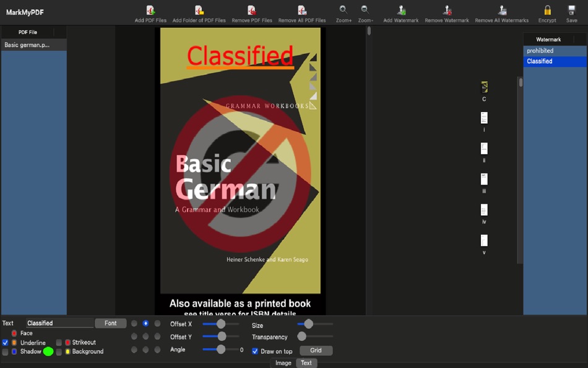Open page thumbnail labeled v
588x368 pixels.
484,240
